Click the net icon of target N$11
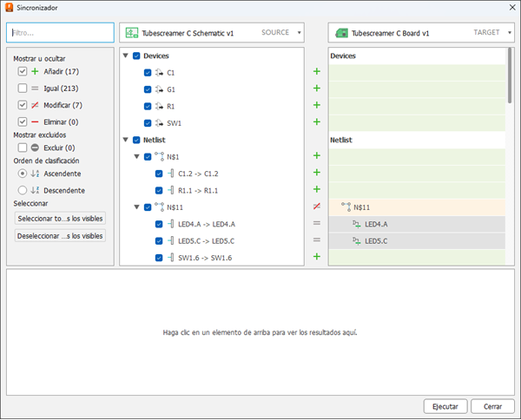Screen dimensions: 521x420 tap(346, 207)
